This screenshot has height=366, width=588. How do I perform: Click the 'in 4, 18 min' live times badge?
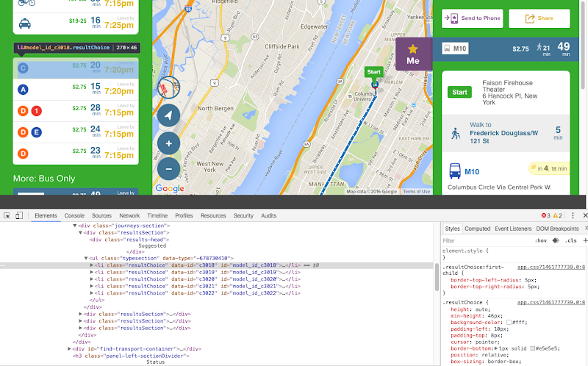[x=548, y=168]
